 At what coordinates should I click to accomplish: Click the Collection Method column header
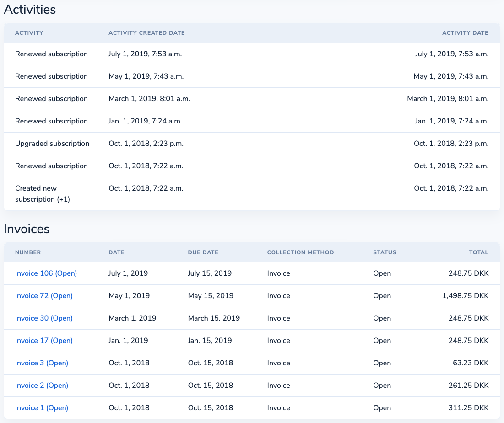click(301, 252)
